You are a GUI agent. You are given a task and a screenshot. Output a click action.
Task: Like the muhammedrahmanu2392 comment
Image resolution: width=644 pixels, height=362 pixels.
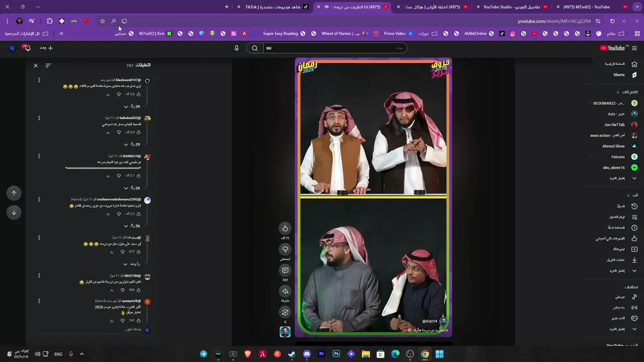[138, 214]
